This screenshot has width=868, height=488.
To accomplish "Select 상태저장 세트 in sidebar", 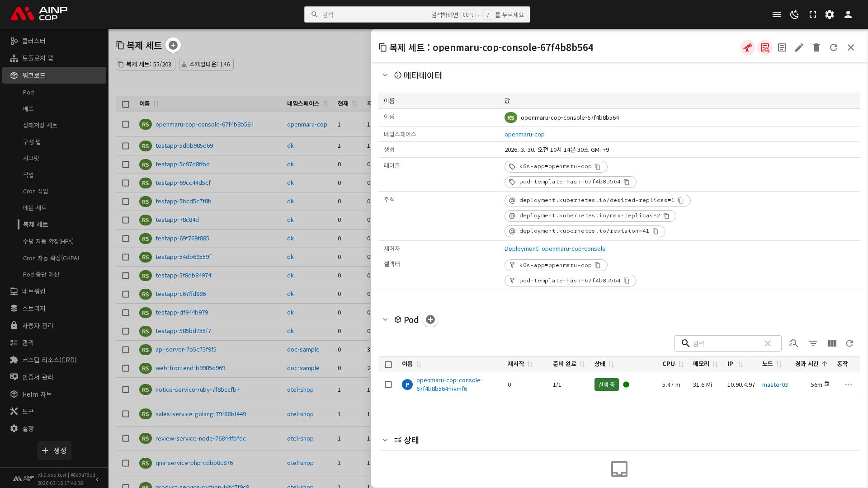I will pos(40,125).
